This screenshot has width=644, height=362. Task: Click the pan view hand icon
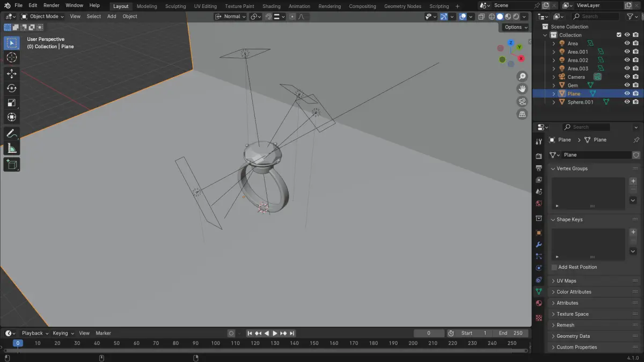(x=522, y=88)
